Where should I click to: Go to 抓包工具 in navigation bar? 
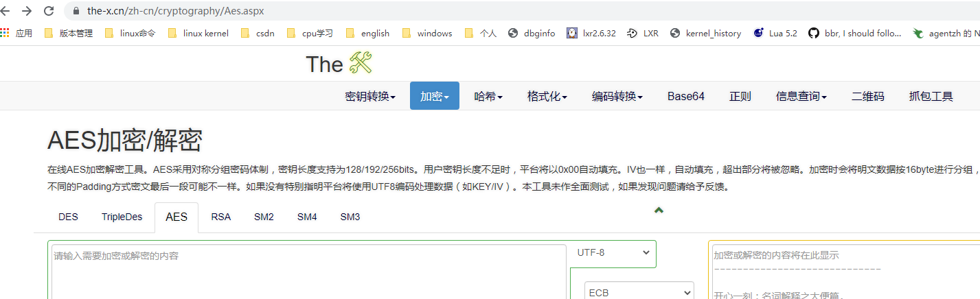coord(931,97)
